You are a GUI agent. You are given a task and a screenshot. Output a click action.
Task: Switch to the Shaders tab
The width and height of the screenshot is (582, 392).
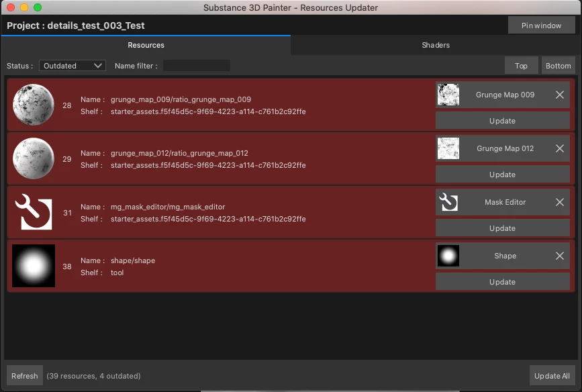pyautogui.click(x=436, y=45)
